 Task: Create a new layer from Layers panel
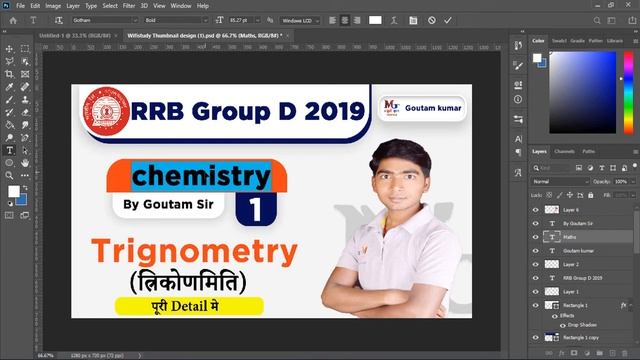[612, 353]
